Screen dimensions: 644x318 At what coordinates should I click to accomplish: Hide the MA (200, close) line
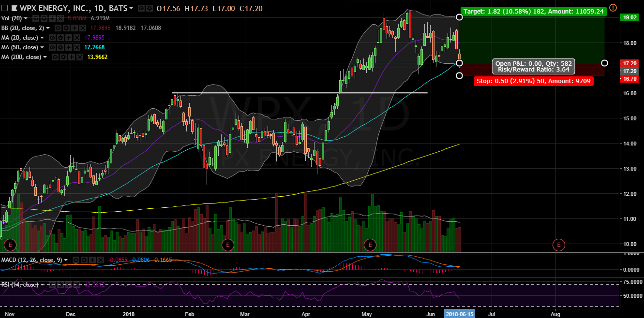pyautogui.click(x=56, y=57)
